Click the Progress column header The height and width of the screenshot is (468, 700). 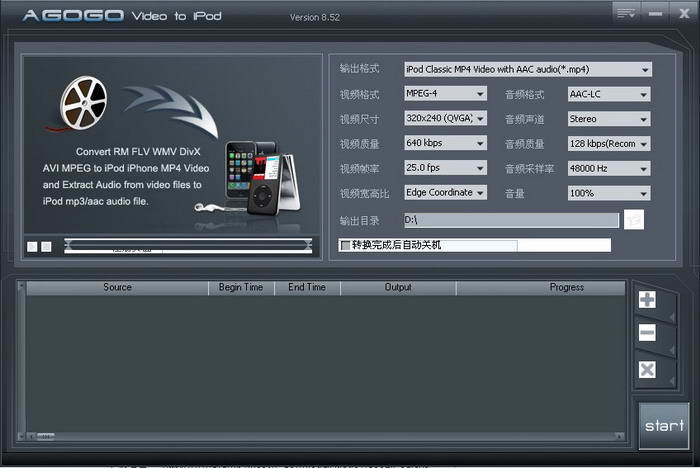click(x=541, y=288)
